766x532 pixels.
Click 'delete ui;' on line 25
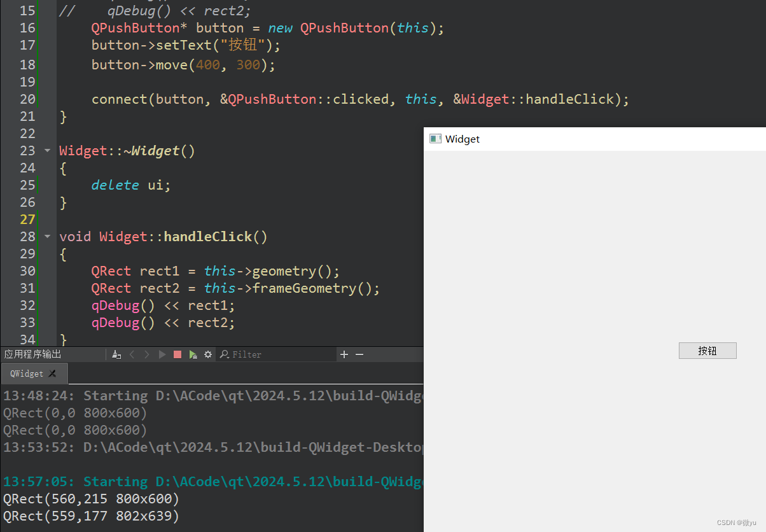(131, 185)
